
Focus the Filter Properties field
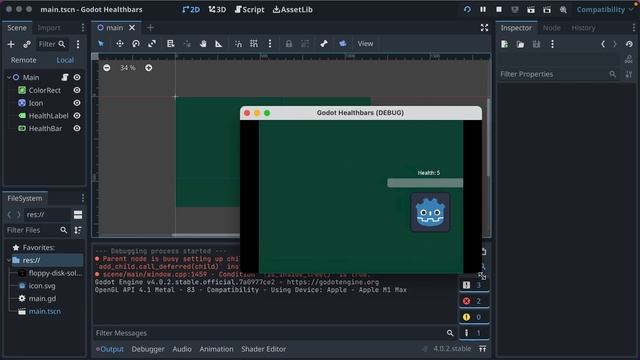click(558, 74)
